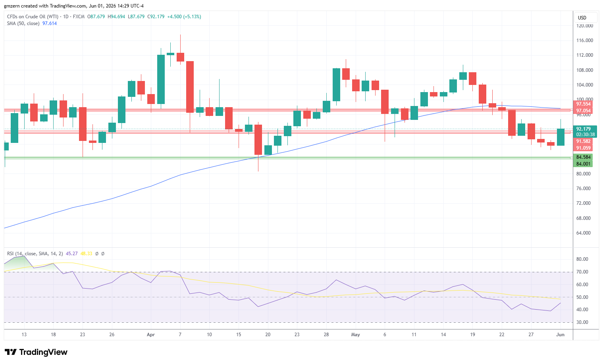Click the RSI moving average value 48.33

coord(86,254)
